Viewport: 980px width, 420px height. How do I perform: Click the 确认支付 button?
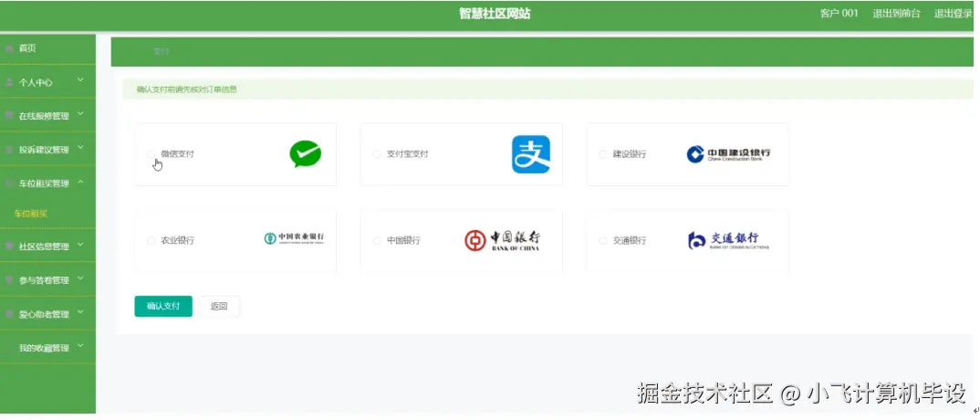tap(163, 306)
